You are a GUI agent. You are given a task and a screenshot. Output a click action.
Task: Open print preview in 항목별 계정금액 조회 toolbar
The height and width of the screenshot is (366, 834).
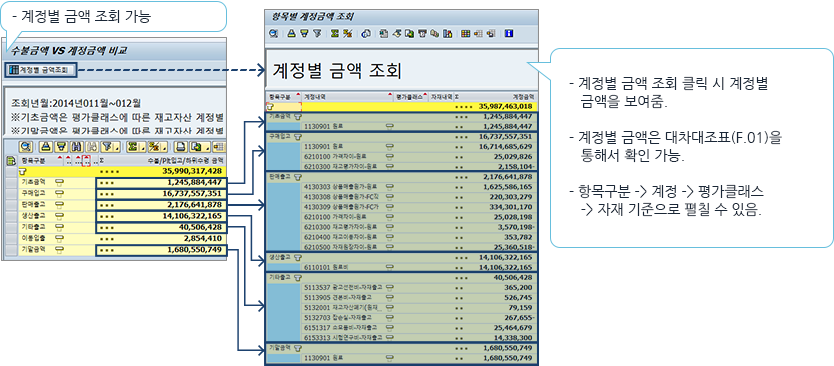tap(366, 34)
